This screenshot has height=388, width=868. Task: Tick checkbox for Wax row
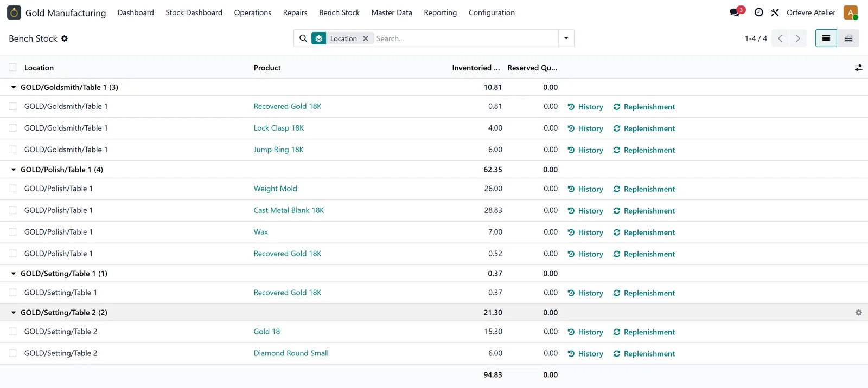click(x=12, y=232)
